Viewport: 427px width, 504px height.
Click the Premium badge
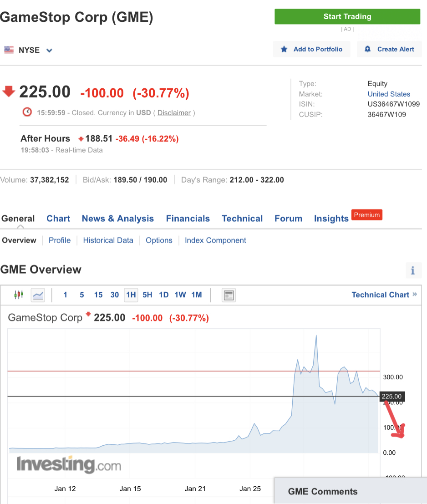[x=366, y=215]
